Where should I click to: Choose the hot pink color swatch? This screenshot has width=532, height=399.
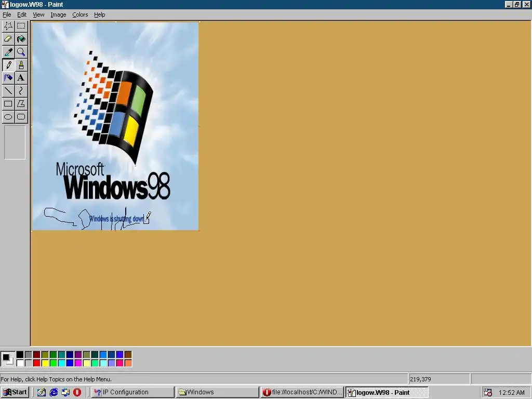click(120, 363)
